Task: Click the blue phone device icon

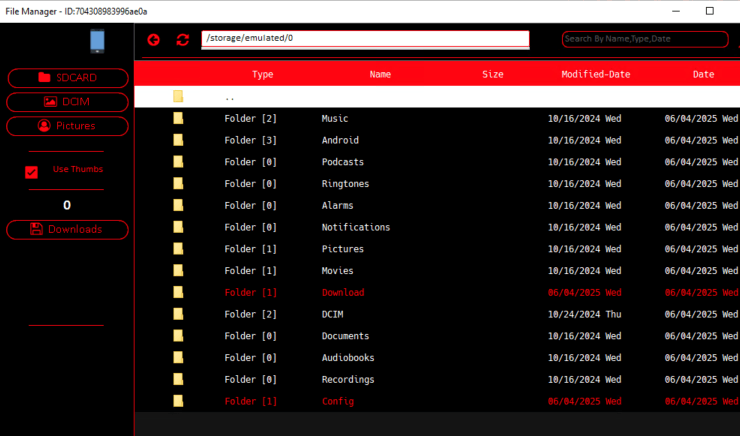Action: 97,41
